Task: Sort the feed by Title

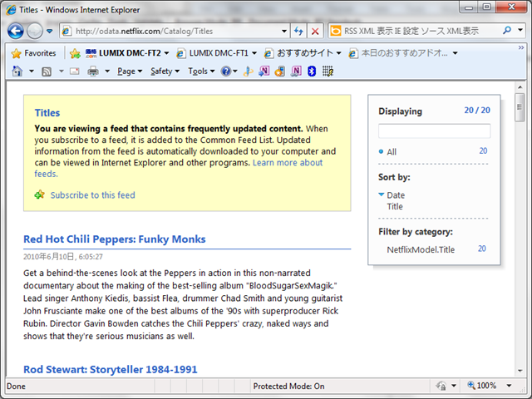Action: [x=395, y=206]
